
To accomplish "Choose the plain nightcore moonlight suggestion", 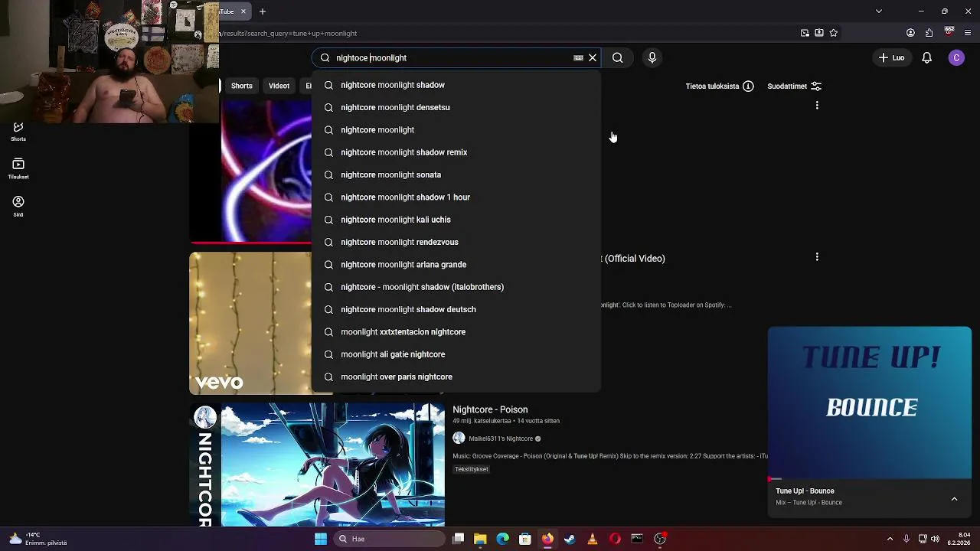I will point(456,130).
